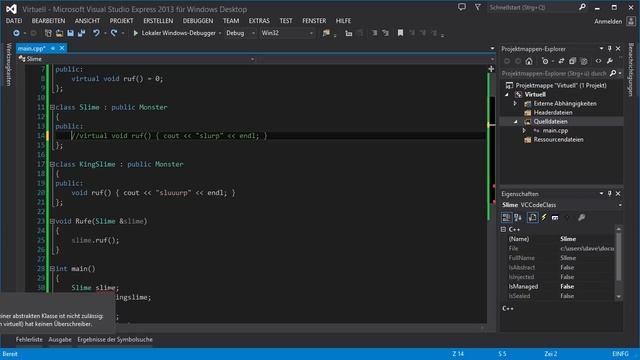Toggle Show All Files in Projektmappen-Explorer

point(584,61)
